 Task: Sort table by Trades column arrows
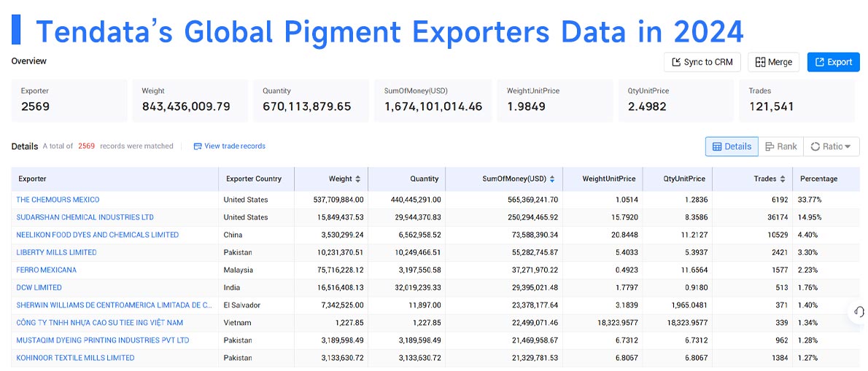pyautogui.click(x=782, y=179)
